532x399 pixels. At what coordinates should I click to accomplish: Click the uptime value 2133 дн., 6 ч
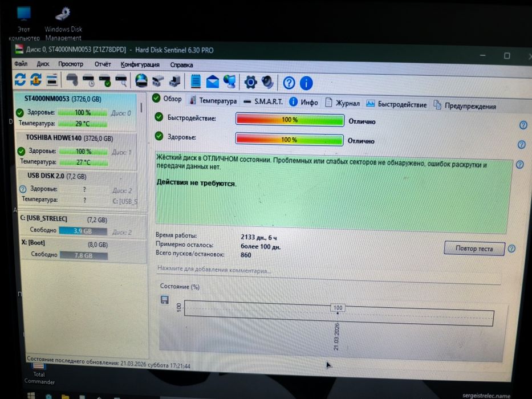(258, 237)
